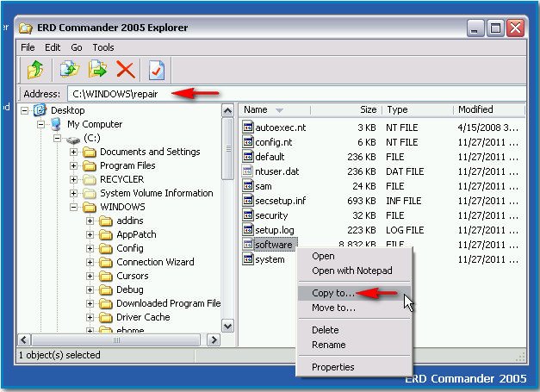
Task: Expand Documents and Settings folder
Action: tap(73, 152)
